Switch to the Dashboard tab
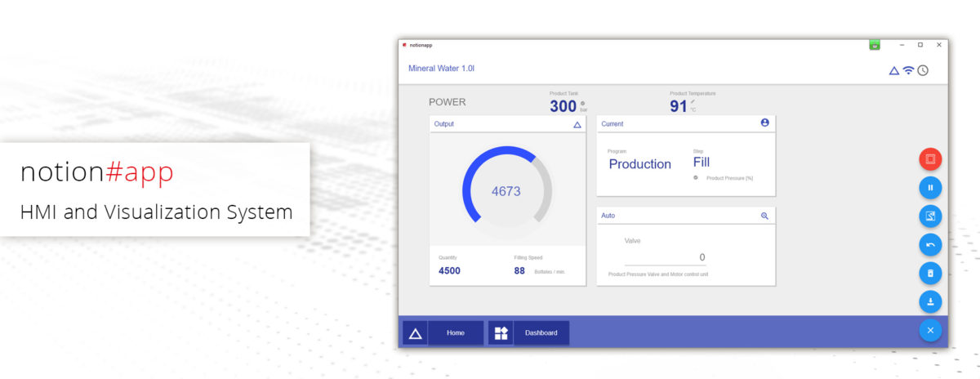 (541, 333)
